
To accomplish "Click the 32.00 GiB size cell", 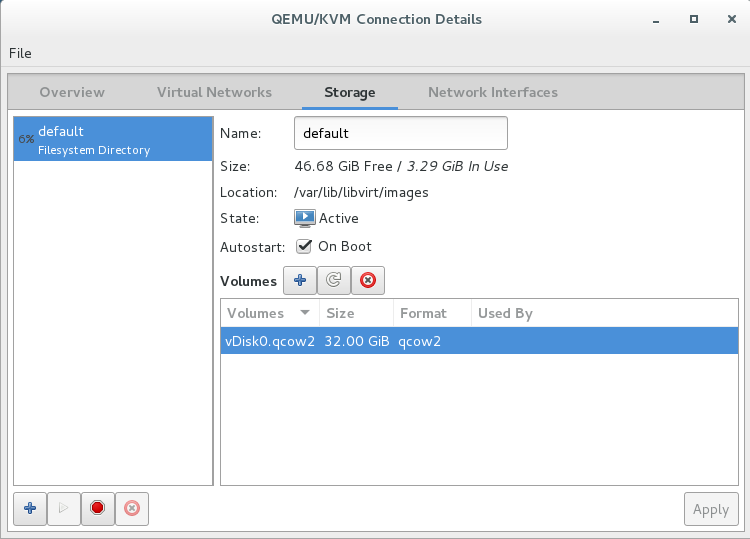I will pyautogui.click(x=357, y=341).
